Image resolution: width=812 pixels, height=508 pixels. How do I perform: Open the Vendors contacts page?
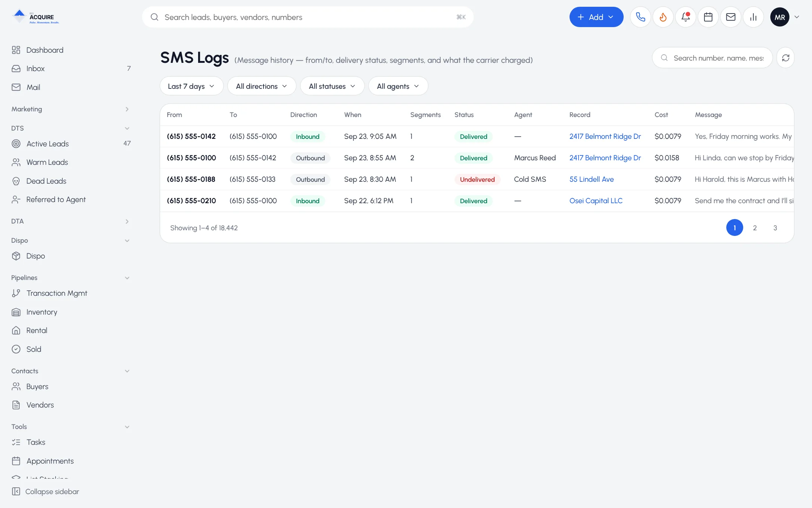71,405
